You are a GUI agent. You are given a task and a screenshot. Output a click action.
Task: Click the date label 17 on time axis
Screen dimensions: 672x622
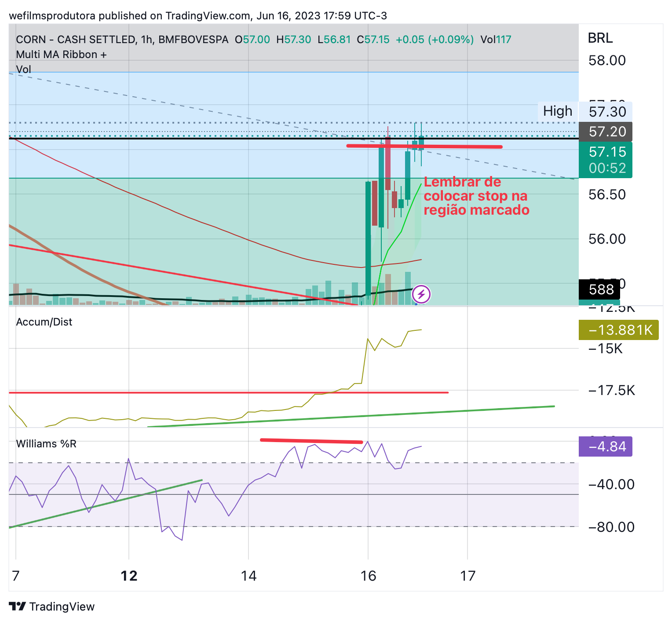coord(467,576)
